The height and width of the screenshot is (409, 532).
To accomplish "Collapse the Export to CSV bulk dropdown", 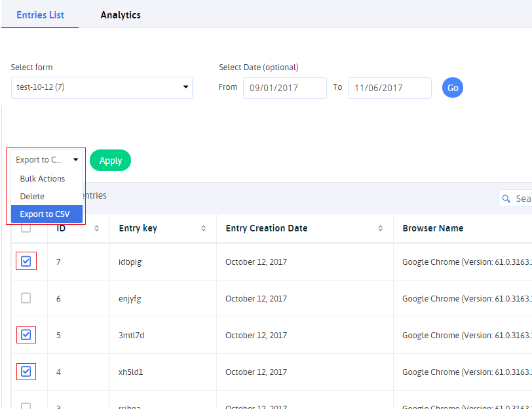I will click(47, 160).
